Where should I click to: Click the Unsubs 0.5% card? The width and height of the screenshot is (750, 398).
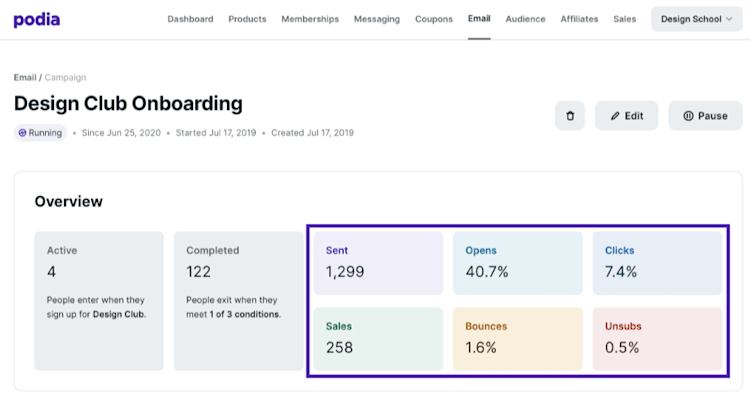[x=657, y=339]
